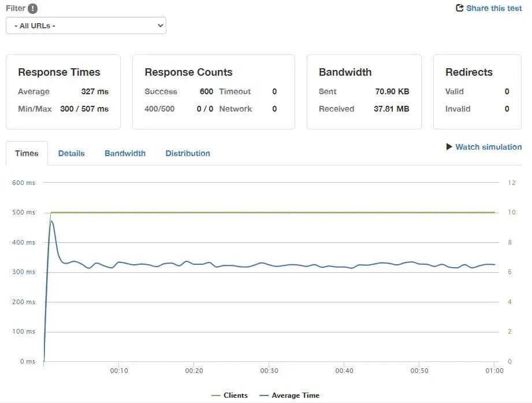
Task: Open the All URLs filter dropdown
Action: click(86, 25)
